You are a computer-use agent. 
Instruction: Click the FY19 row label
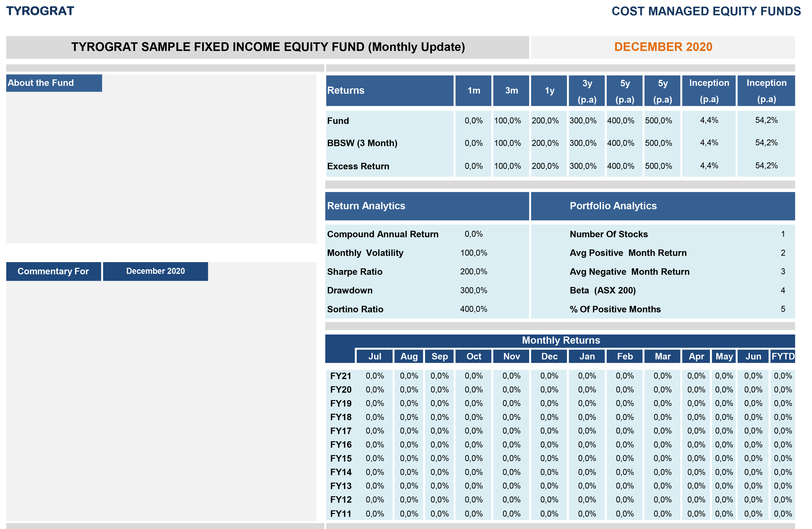[340, 403]
